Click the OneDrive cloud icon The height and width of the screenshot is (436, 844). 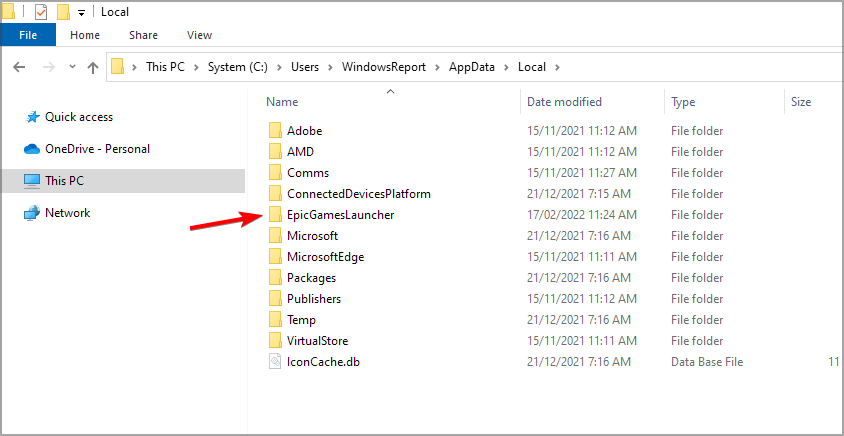(31, 149)
